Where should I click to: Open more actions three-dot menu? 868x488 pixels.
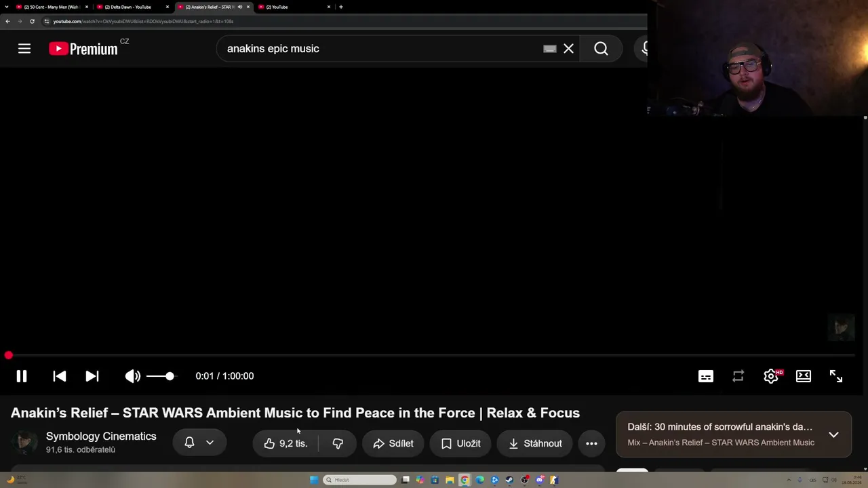point(591,443)
